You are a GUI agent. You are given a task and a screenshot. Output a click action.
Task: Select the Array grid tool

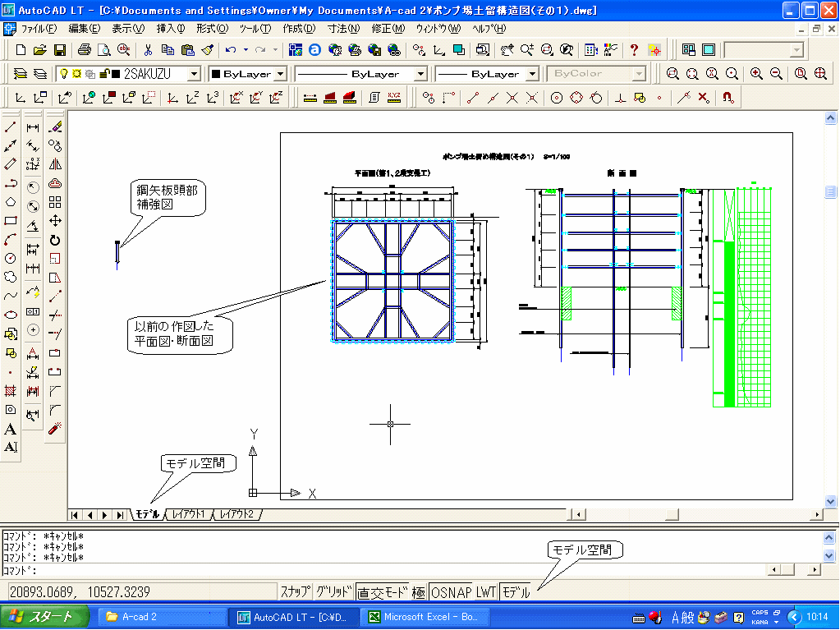[55, 202]
